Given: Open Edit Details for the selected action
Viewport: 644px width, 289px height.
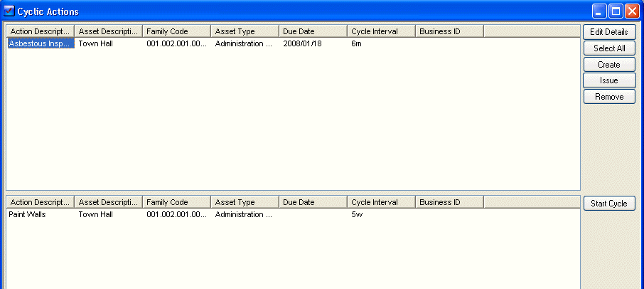Looking at the screenshot, I should [x=609, y=32].
